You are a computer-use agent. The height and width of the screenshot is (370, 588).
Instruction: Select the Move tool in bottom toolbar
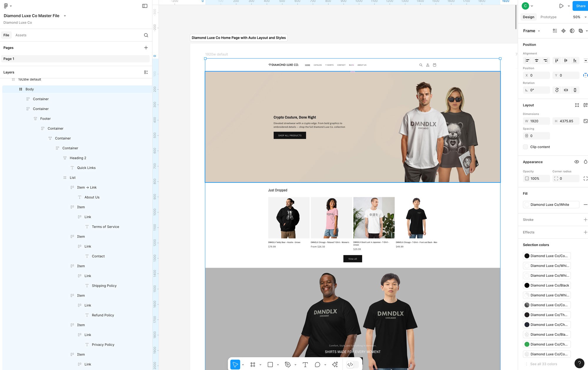(235, 364)
